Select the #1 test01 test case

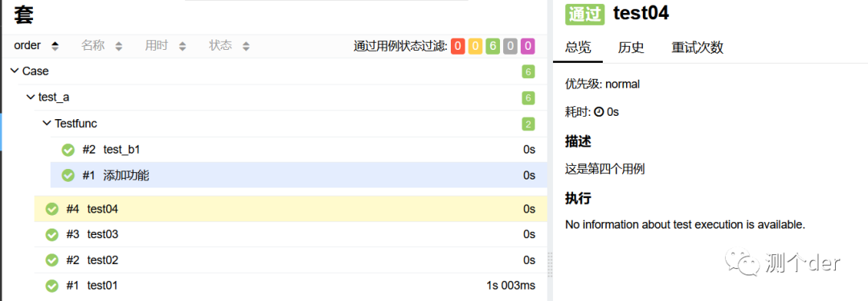[291, 286]
